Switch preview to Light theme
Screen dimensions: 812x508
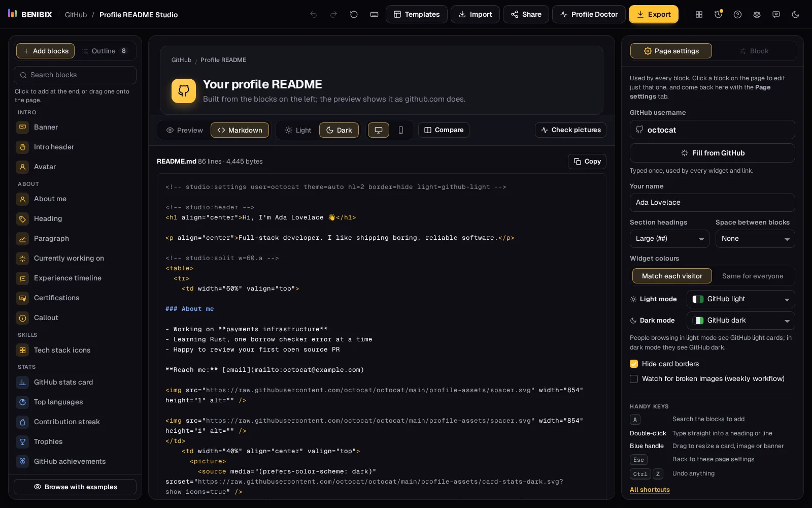click(x=298, y=130)
